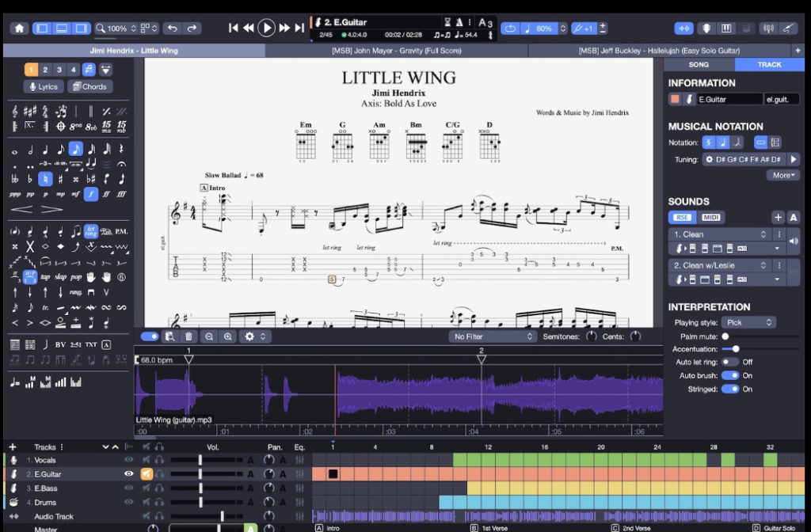This screenshot has width=811, height=532.
Task: Select the forte (f) dynamic icon
Action: 91,193
